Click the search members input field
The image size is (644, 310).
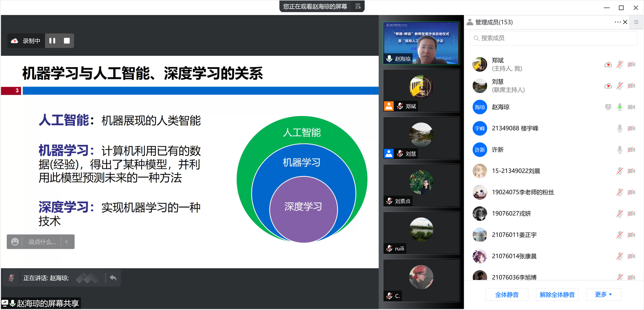(x=553, y=38)
